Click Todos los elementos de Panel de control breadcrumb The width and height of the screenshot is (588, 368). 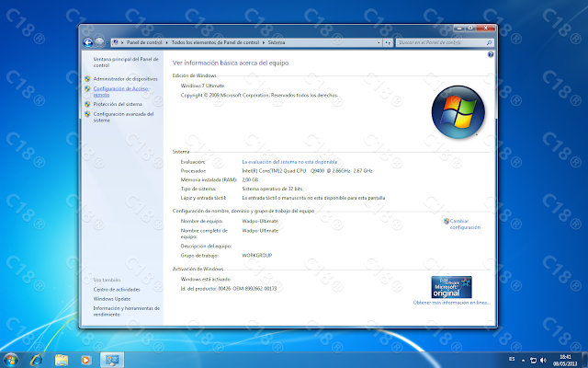click(x=215, y=43)
